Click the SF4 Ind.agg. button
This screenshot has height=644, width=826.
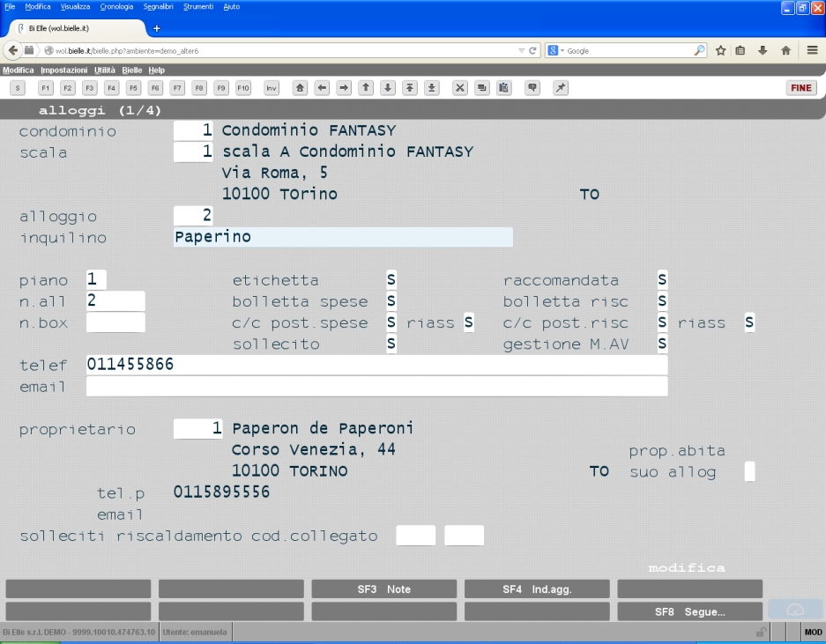pos(537,589)
